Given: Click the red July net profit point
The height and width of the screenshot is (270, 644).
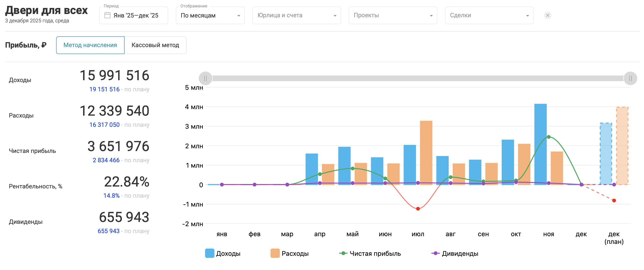Looking at the screenshot, I should coord(418,209).
